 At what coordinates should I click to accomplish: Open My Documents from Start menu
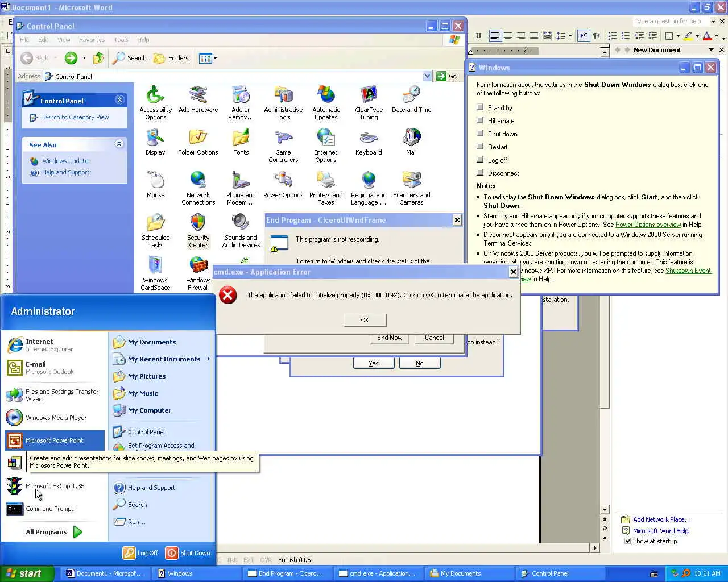pyautogui.click(x=152, y=342)
